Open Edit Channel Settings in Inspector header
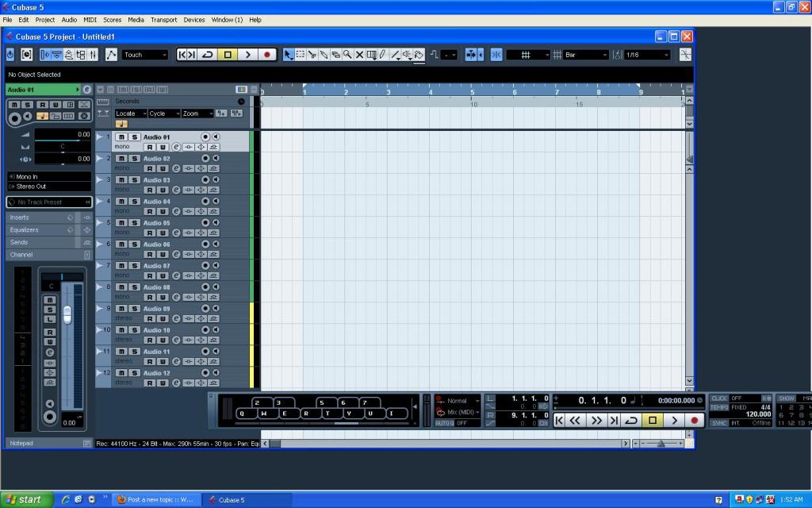 tap(86, 90)
